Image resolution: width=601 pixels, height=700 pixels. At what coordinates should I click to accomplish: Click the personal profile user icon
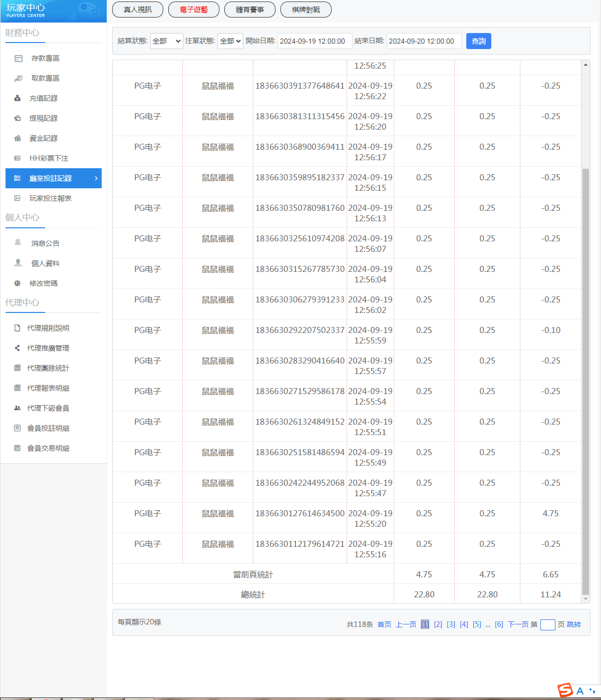pyautogui.click(x=18, y=263)
